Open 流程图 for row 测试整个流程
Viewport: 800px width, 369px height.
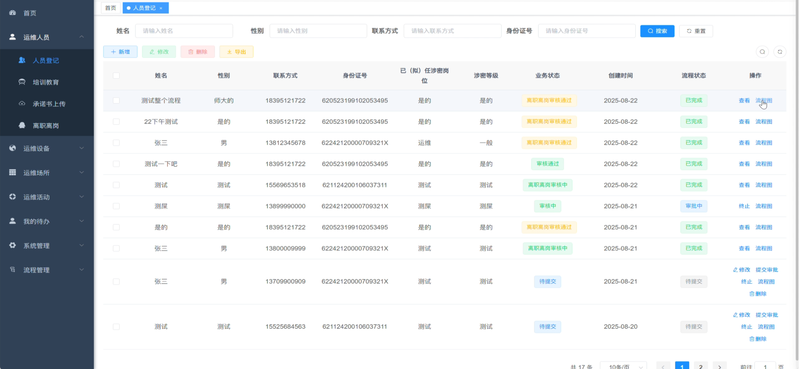tap(764, 101)
